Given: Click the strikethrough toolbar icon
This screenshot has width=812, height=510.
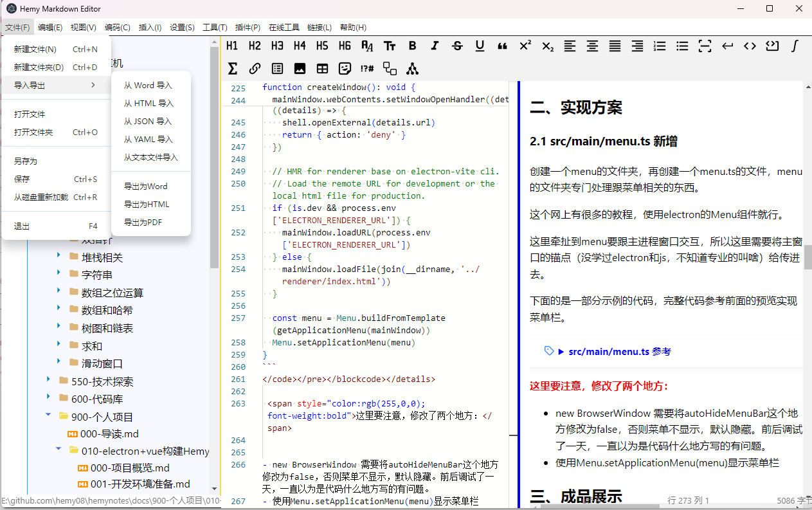Looking at the screenshot, I should click(457, 46).
